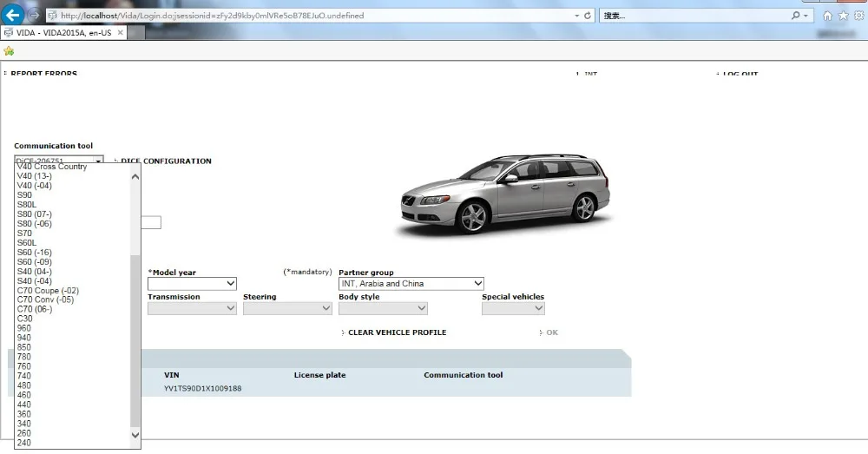The width and height of the screenshot is (868, 454).
Task: Select S40 (-04) model
Action: [35, 280]
